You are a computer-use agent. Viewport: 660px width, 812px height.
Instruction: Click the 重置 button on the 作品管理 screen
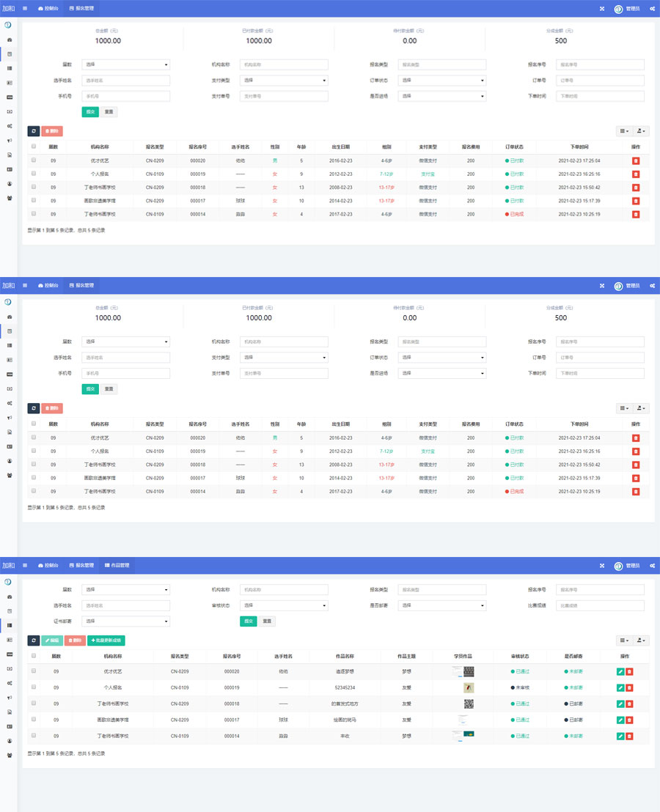tap(268, 621)
